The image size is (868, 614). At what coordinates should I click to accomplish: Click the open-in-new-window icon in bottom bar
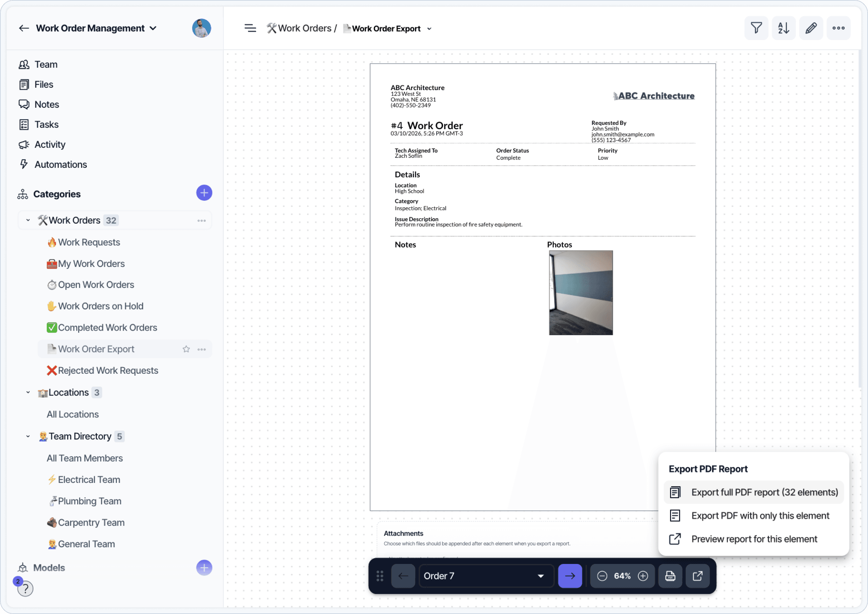tap(697, 576)
